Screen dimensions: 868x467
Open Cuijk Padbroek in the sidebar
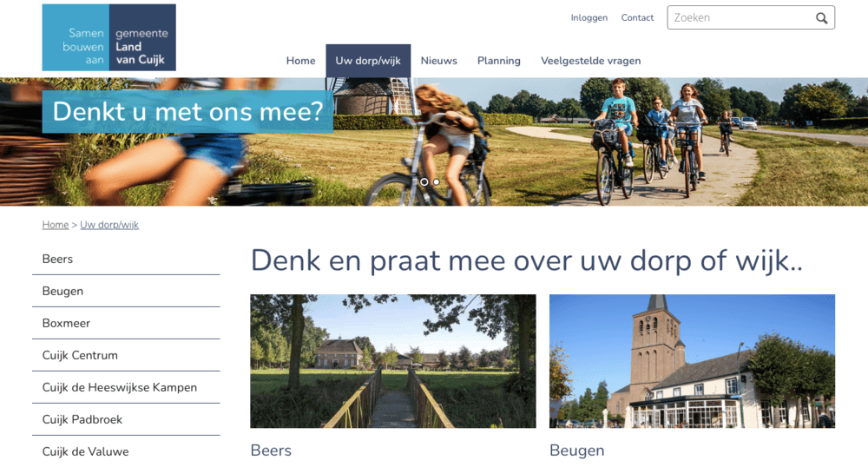(x=126, y=419)
